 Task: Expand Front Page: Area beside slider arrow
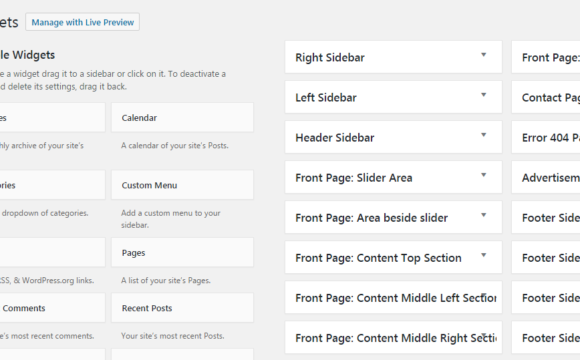click(483, 215)
